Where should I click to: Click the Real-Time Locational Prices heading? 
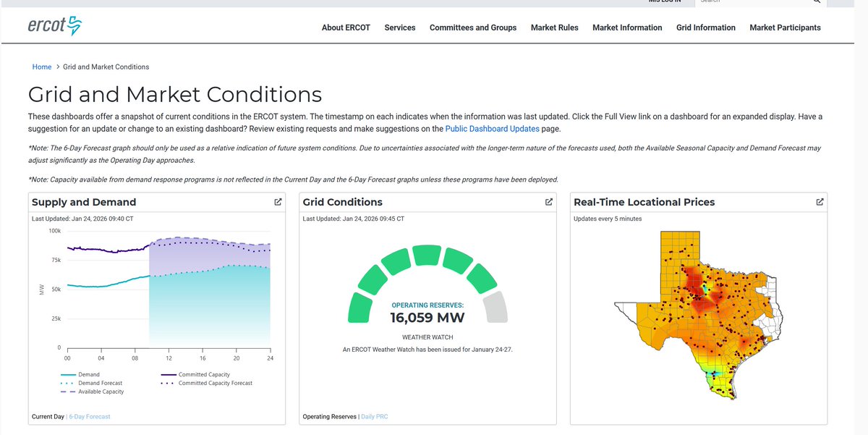(644, 202)
